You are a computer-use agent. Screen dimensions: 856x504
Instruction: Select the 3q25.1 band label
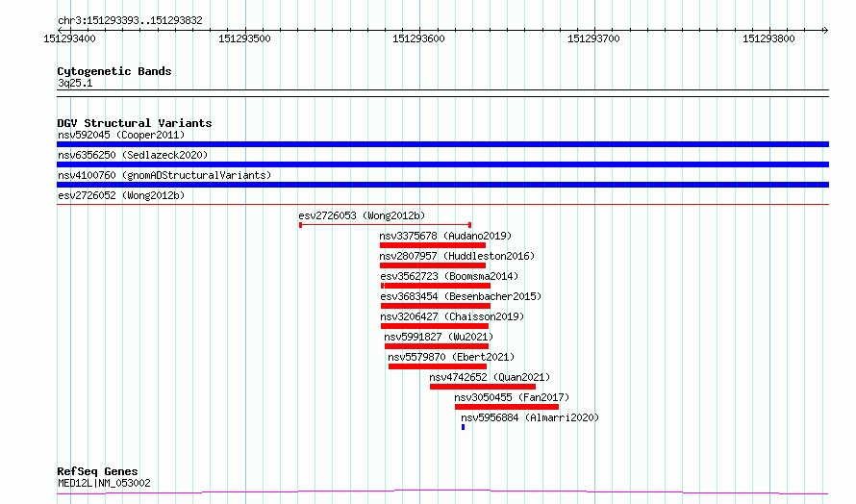point(75,83)
